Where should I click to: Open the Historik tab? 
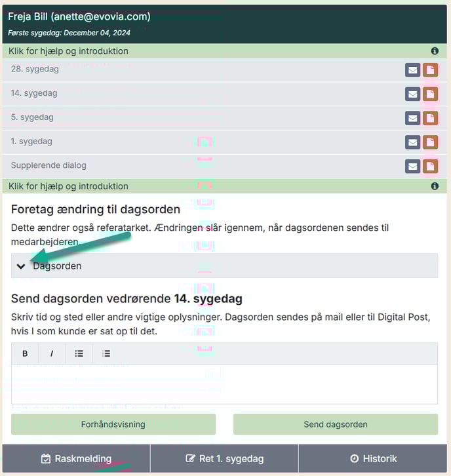pos(373,458)
